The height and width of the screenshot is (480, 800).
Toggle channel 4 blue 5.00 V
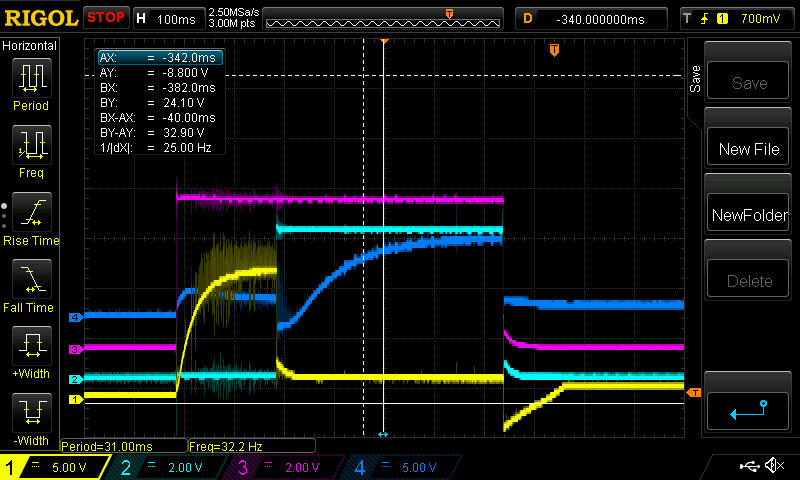click(396, 467)
